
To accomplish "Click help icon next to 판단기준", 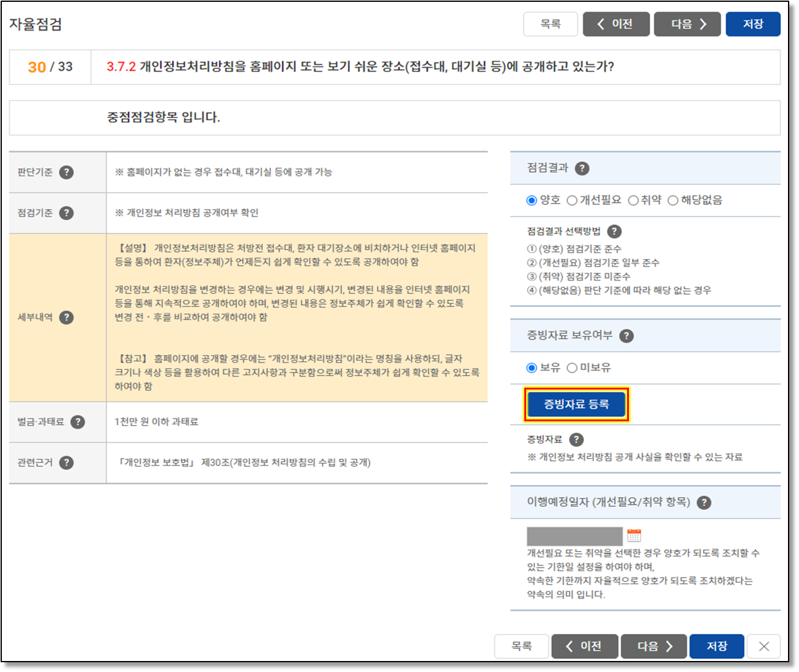I will [x=66, y=172].
